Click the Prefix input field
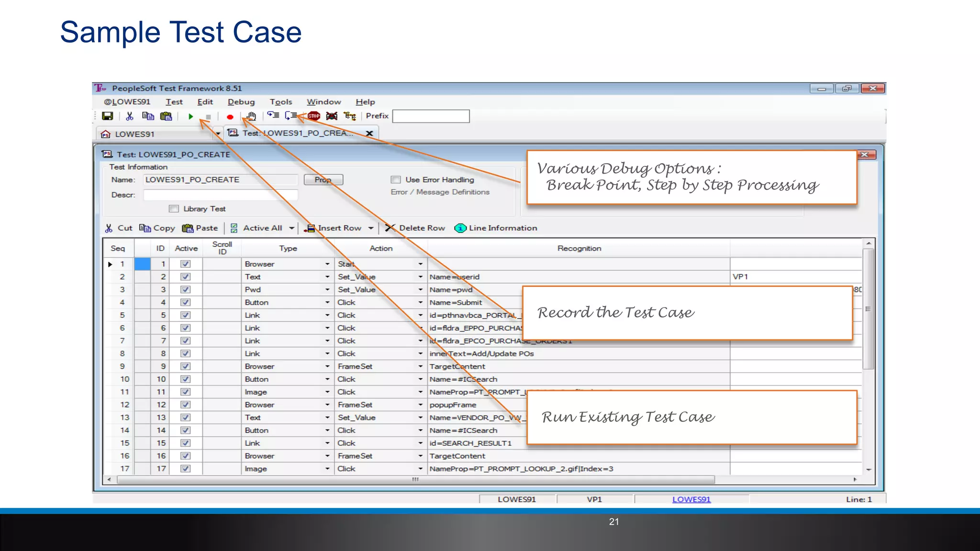Viewport: 980px width, 551px height. pyautogui.click(x=431, y=116)
